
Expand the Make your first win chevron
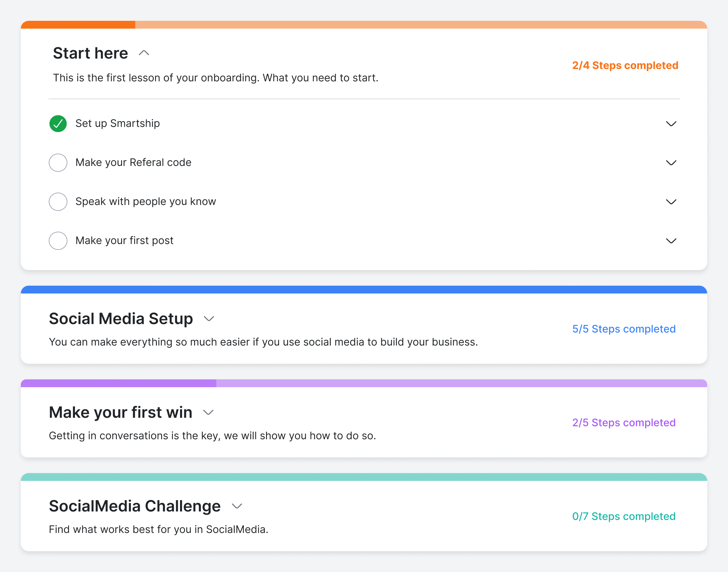[208, 412]
